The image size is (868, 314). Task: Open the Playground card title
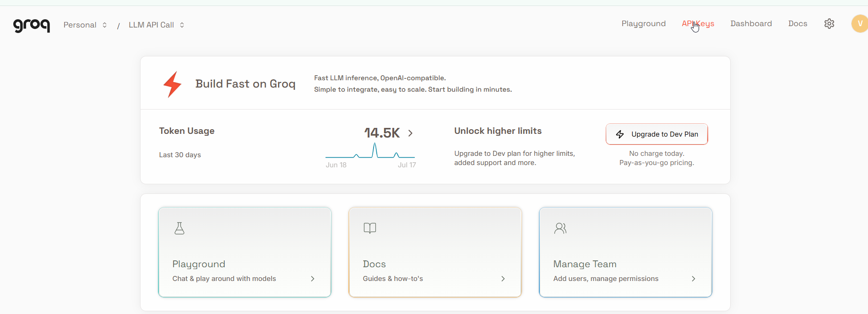[x=199, y=264]
